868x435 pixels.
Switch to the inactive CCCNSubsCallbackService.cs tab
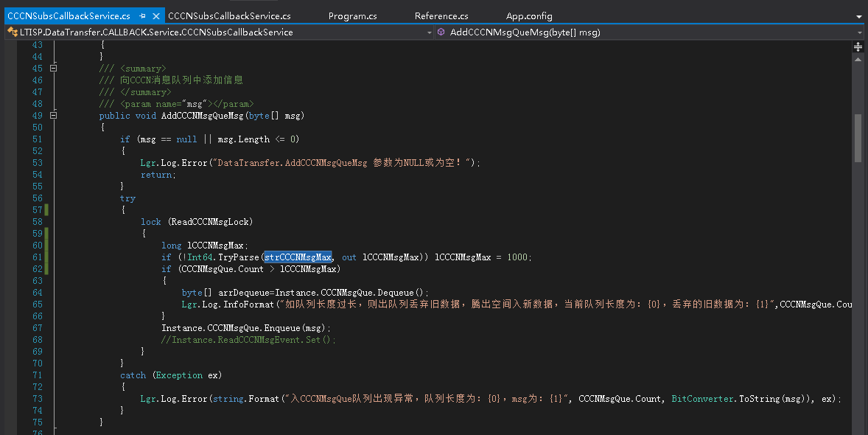[229, 16]
